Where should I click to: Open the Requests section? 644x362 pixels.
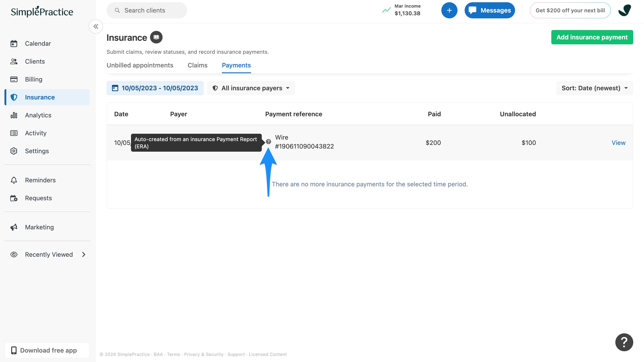[38, 198]
